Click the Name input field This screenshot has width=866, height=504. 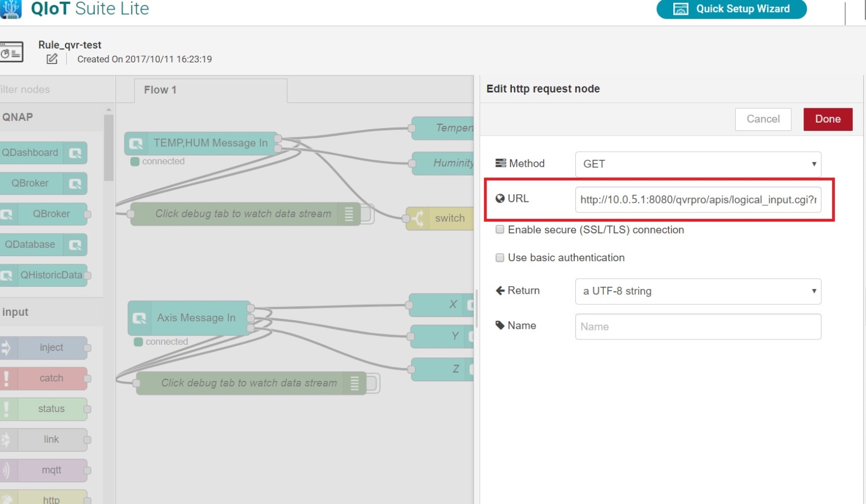pyautogui.click(x=698, y=327)
